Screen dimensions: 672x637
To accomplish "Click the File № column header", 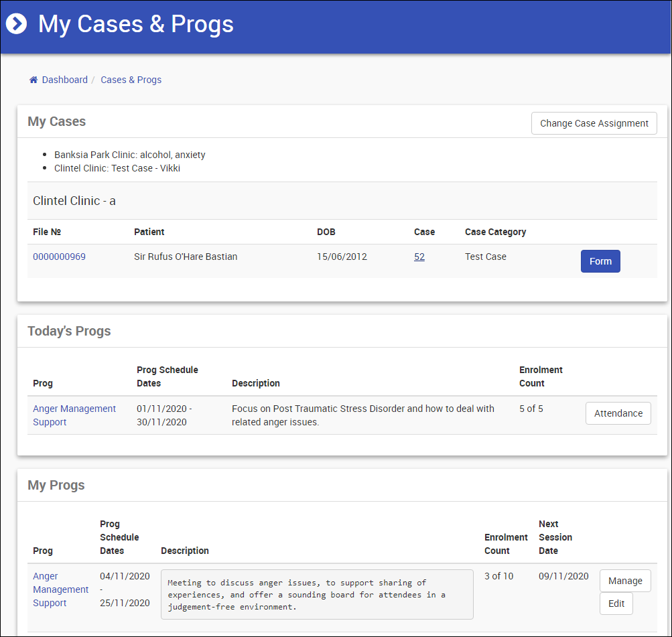I will pyautogui.click(x=47, y=232).
